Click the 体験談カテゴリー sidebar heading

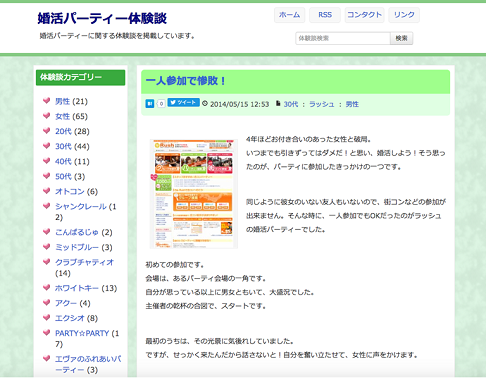pyautogui.click(x=80, y=77)
